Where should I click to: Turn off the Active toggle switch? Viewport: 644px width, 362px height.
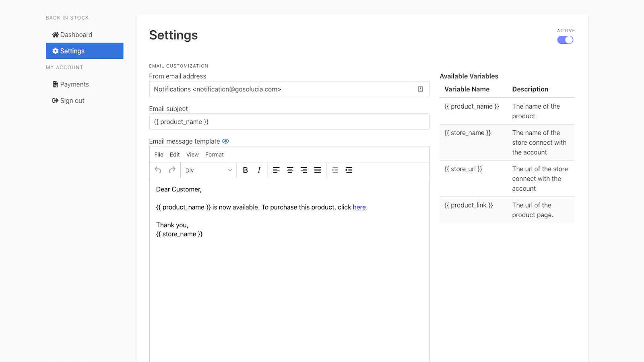click(565, 40)
